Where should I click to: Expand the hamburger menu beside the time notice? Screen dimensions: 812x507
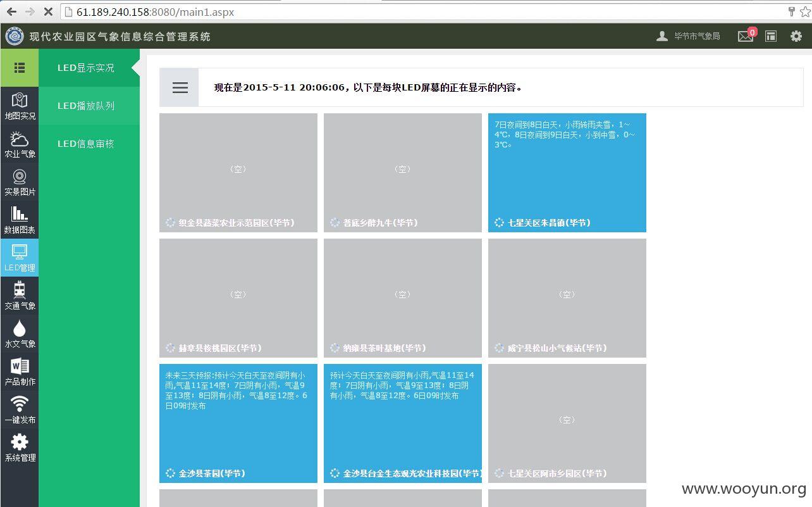tap(180, 87)
